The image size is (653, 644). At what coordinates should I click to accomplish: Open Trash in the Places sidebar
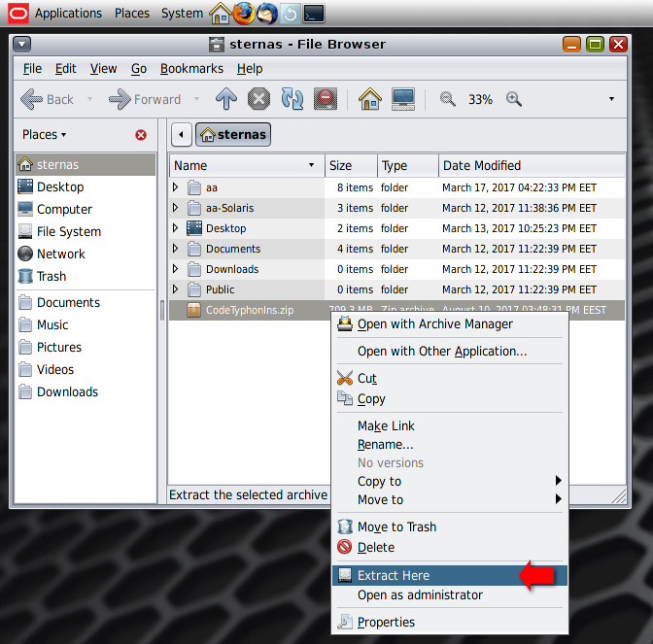[x=52, y=276]
